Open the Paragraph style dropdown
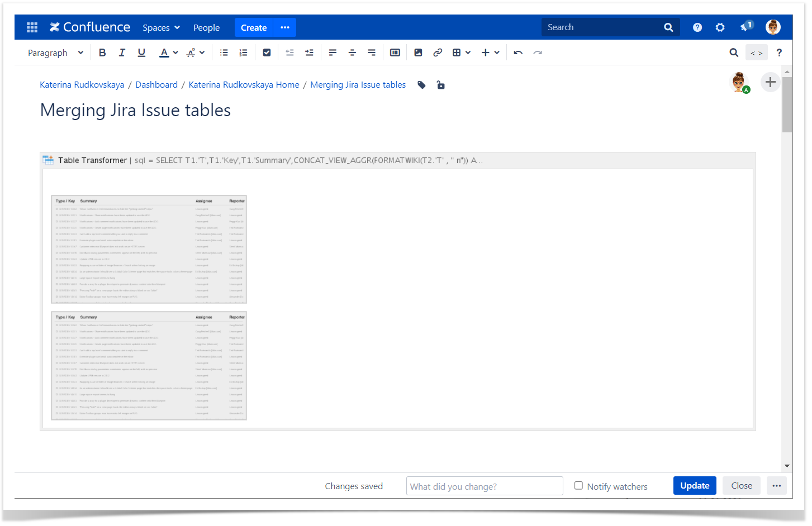Screen dimensions: 812x526 pos(55,52)
